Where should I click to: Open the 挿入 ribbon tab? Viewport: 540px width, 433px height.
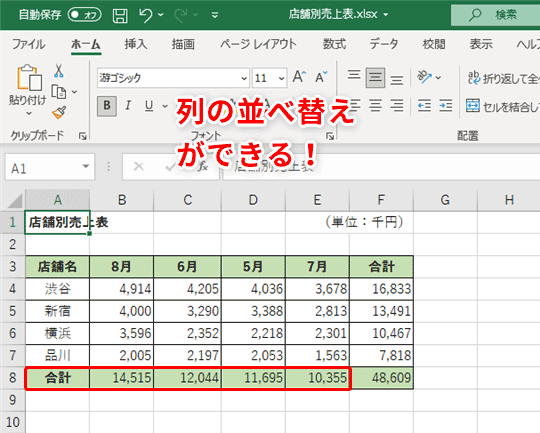click(x=136, y=44)
